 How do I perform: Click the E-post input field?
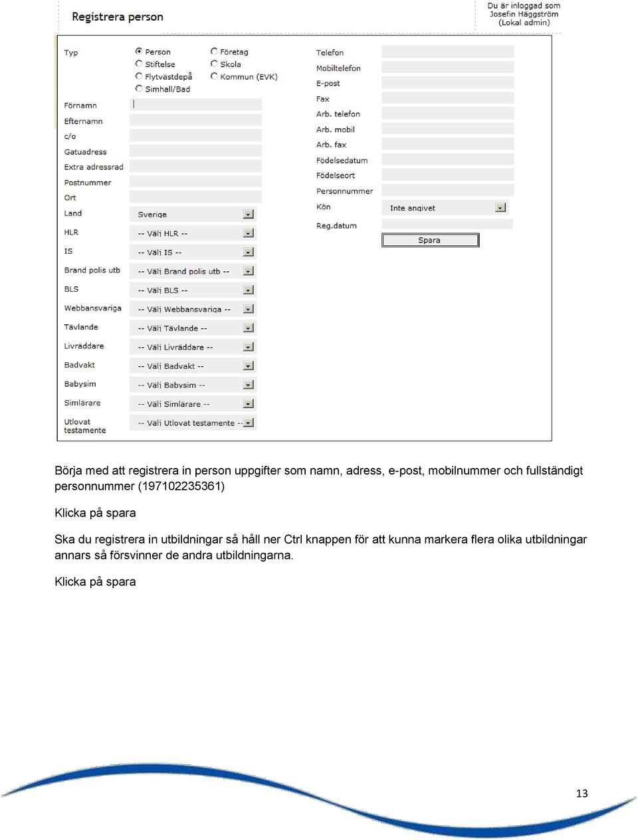[x=448, y=82]
